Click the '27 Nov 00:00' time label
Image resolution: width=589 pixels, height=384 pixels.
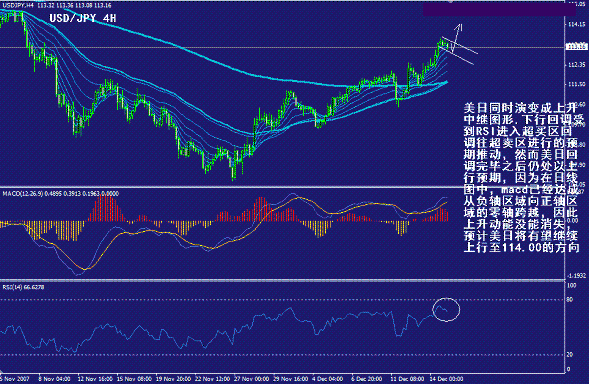(x=251, y=379)
